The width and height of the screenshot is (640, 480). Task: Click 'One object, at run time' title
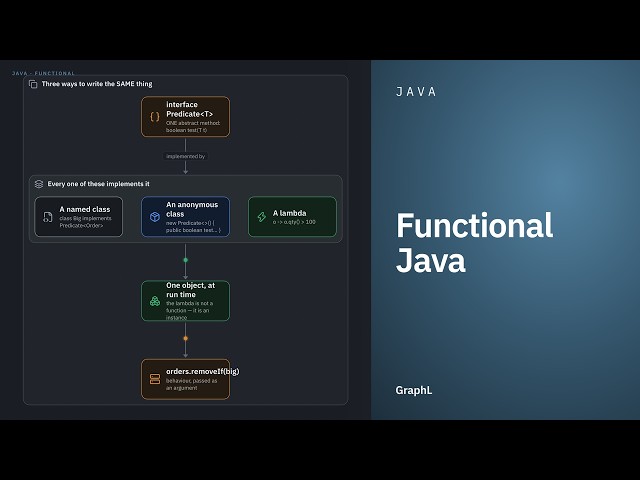tap(190, 290)
